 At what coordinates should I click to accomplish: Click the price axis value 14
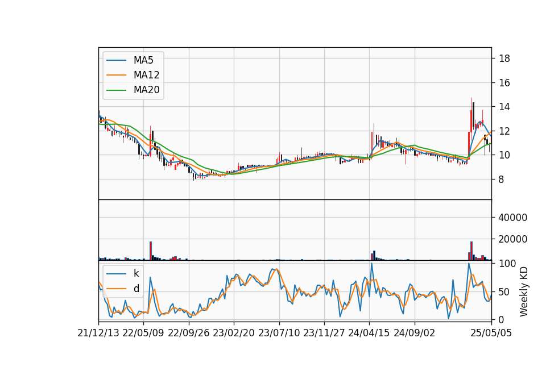[x=504, y=107]
